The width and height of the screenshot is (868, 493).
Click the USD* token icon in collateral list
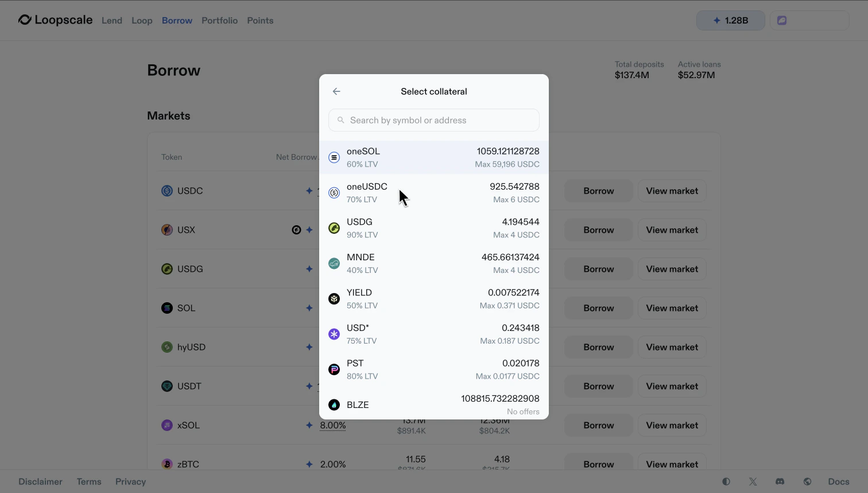point(334,334)
